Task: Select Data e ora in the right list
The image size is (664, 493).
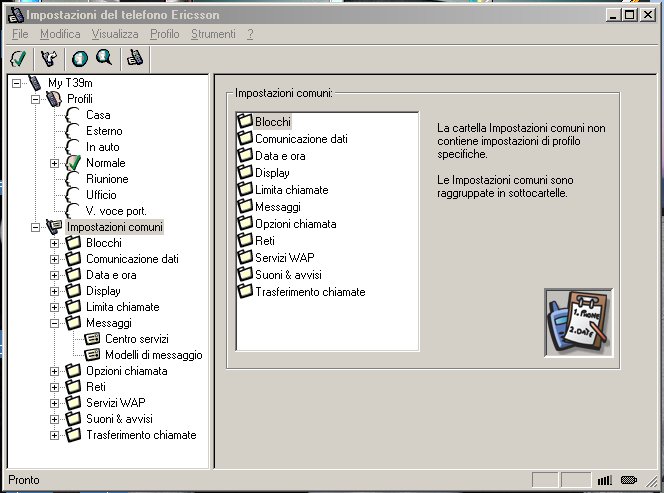Action: [280, 156]
